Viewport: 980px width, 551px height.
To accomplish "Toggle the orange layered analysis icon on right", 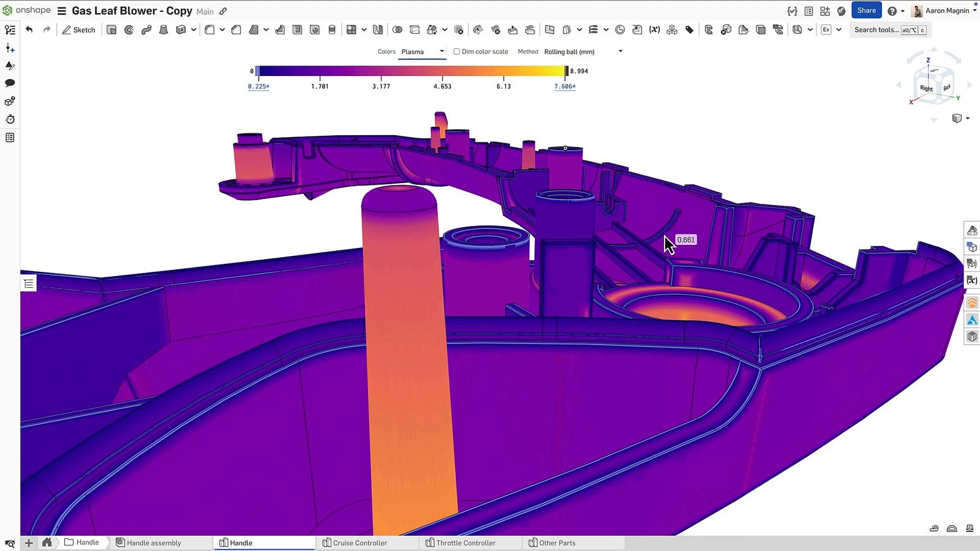I will tap(972, 302).
